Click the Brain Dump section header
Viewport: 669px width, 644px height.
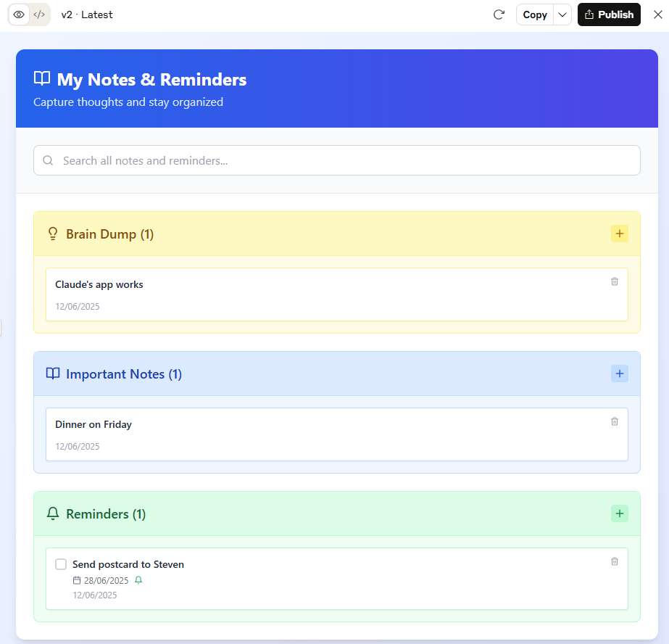coord(109,234)
